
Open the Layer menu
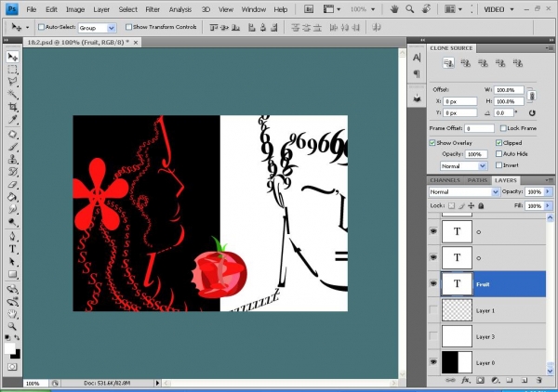coord(101,9)
